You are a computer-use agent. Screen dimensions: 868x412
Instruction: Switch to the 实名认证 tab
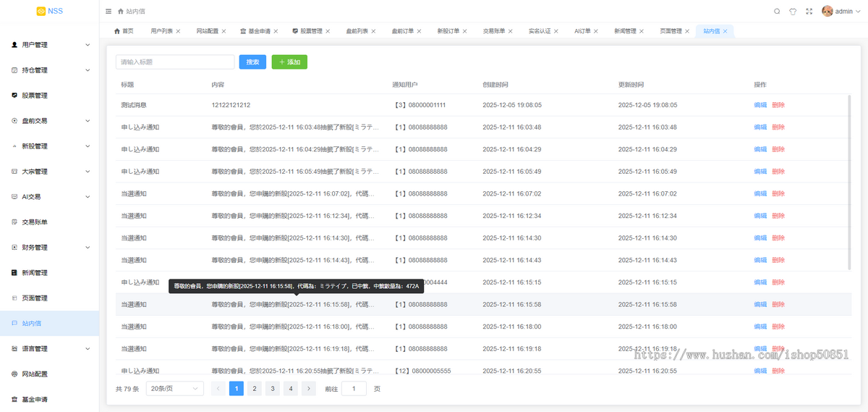coord(540,31)
